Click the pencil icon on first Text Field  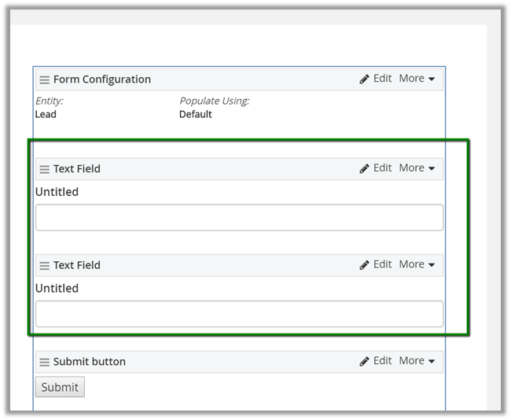coord(365,168)
